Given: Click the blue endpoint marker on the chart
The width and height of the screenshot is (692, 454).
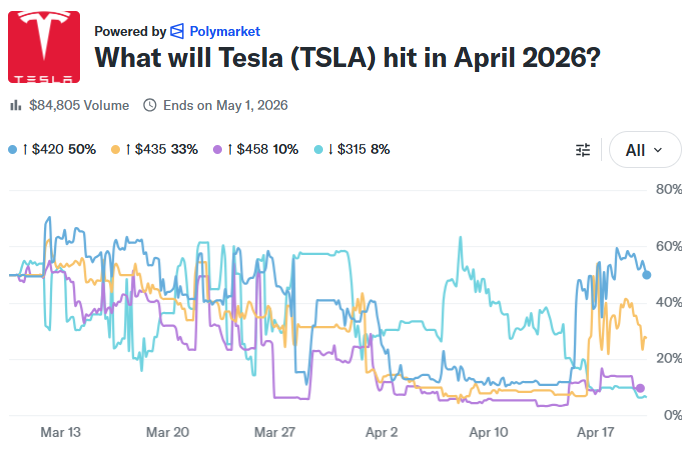Looking at the screenshot, I should click(x=646, y=275).
